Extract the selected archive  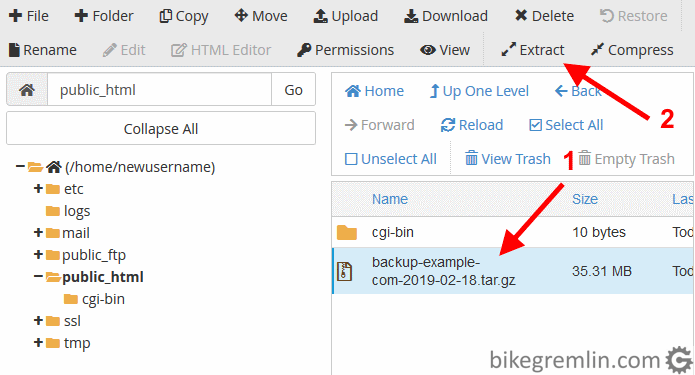coord(532,50)
